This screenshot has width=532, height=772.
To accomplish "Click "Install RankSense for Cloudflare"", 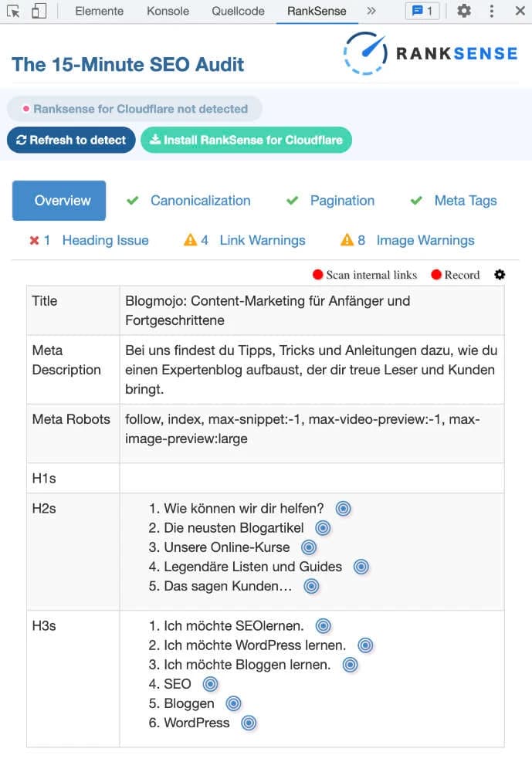I will [x=246, y=140].
